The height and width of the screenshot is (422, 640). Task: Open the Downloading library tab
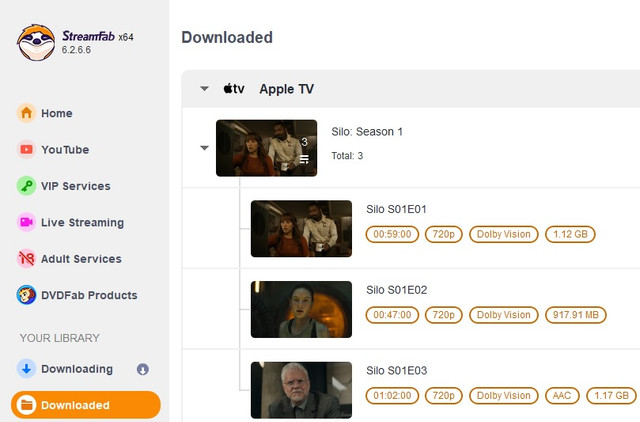(x=76, y=369)
